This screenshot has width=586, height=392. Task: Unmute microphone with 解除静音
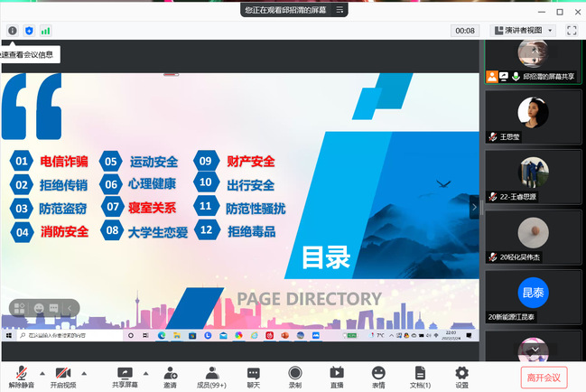pyautogui.click(x=21, y=376)
